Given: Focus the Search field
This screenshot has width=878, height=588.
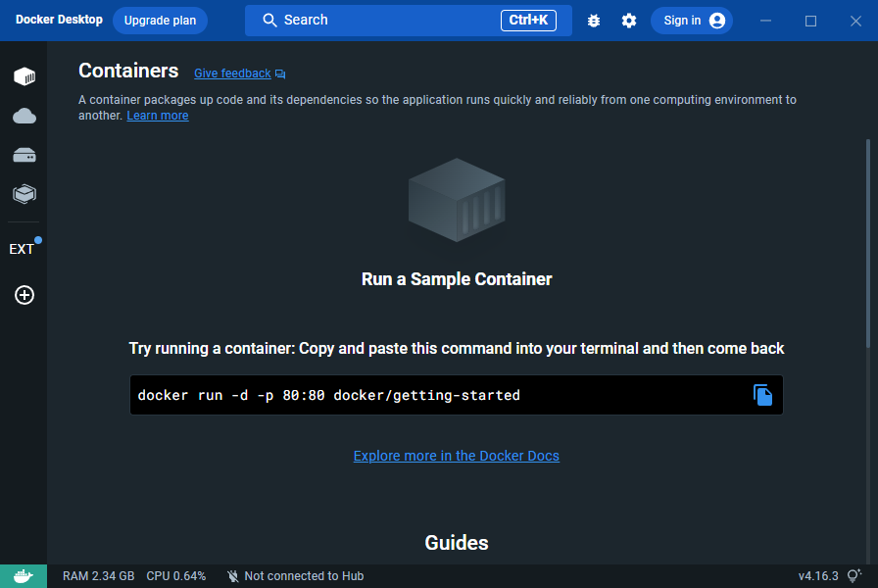Looking at the screenshot, I should point(409,21).
